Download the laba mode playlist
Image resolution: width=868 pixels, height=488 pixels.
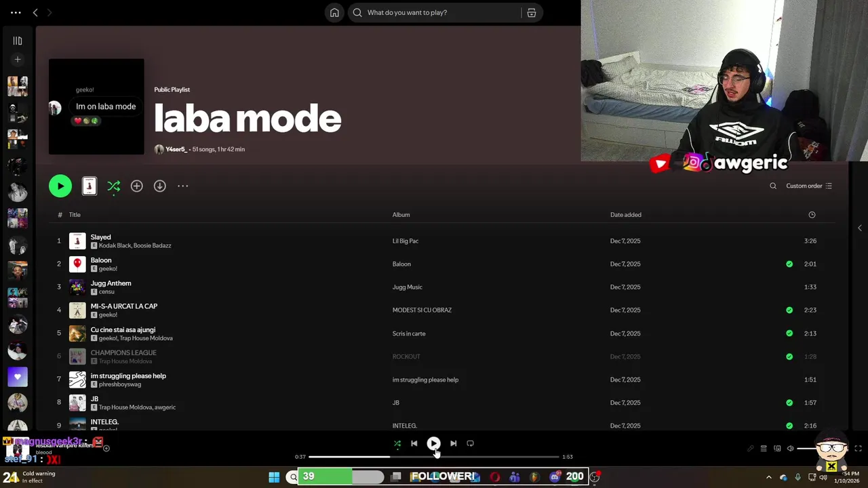(x=160, y=186)
